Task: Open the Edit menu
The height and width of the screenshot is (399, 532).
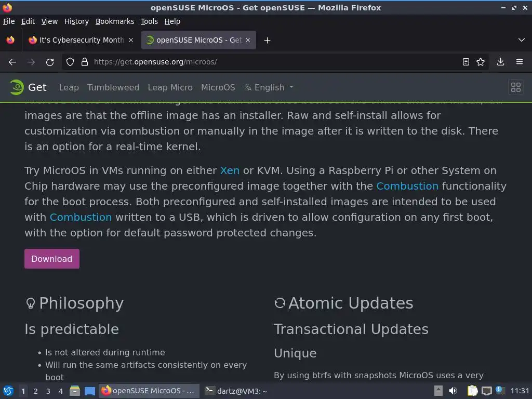Action: pos(28,21)
